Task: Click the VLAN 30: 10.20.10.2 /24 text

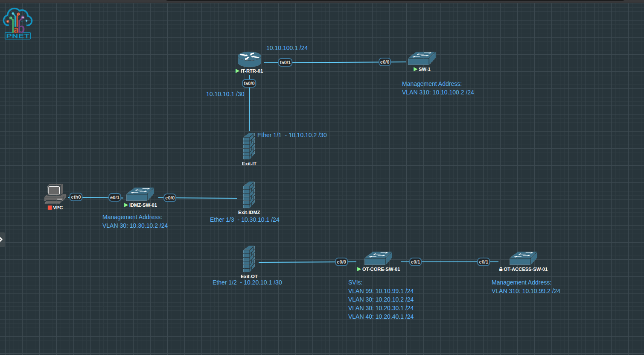Action: (x=381, y=299)
